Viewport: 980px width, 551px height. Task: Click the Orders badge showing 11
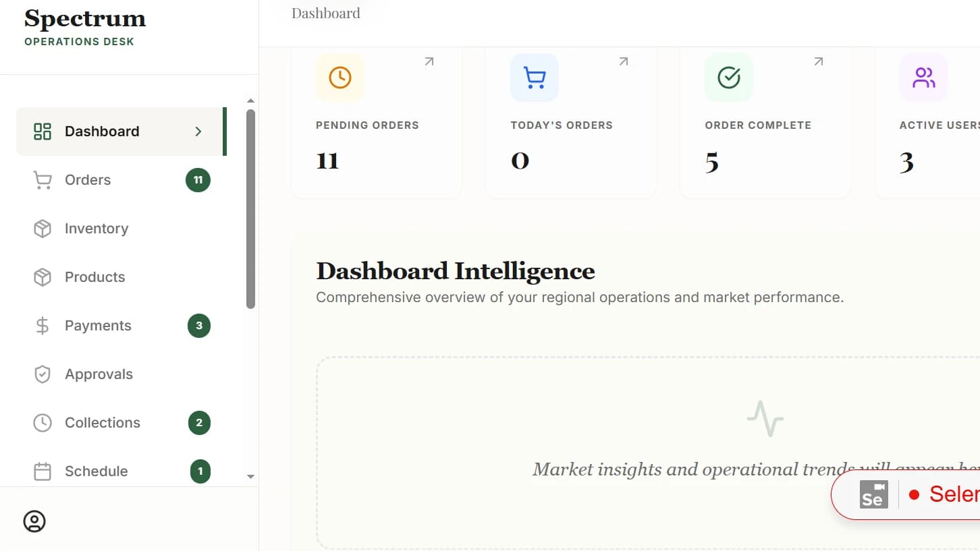198,180
